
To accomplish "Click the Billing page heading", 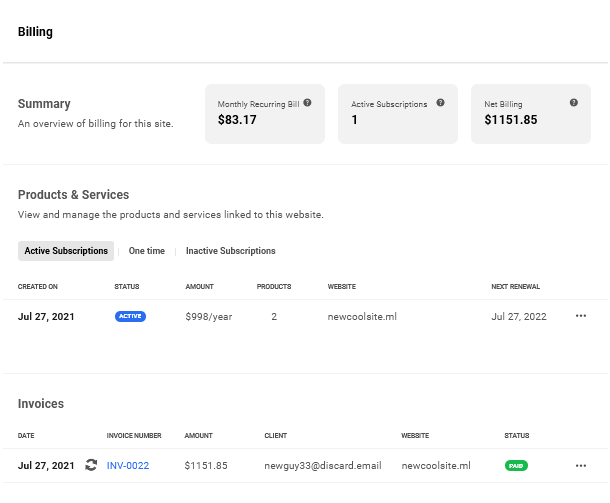I will pos(35,32).
